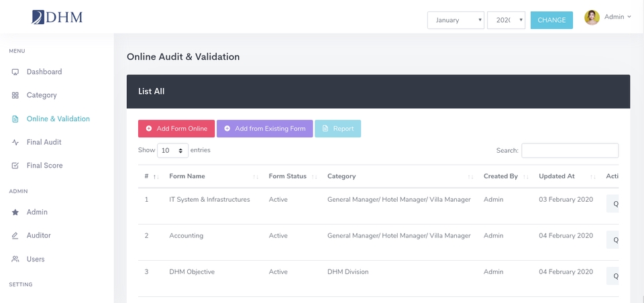Click the Report button
The height and width of the screenshot is (303, 644).
click(x=337, y=129)
